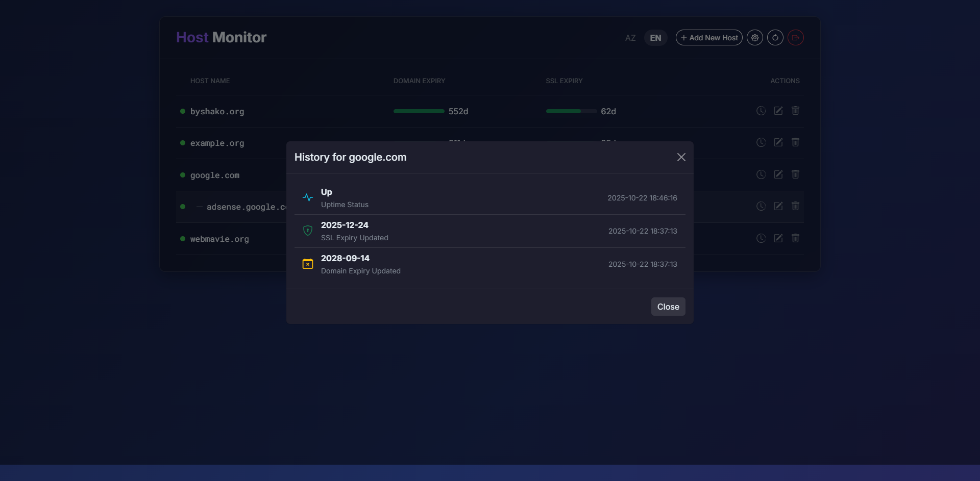Edit the google.com host entry
Screen dimensions: 980x481
tap(778, 174)
